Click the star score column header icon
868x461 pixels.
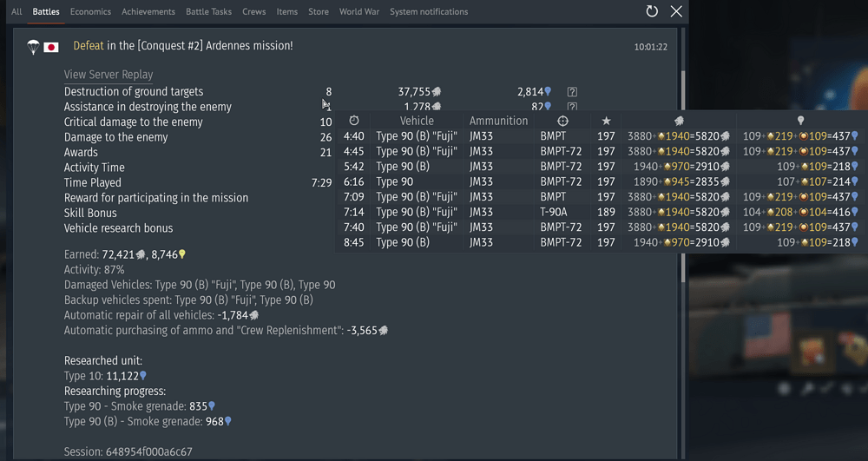click(x=606, y=121)
